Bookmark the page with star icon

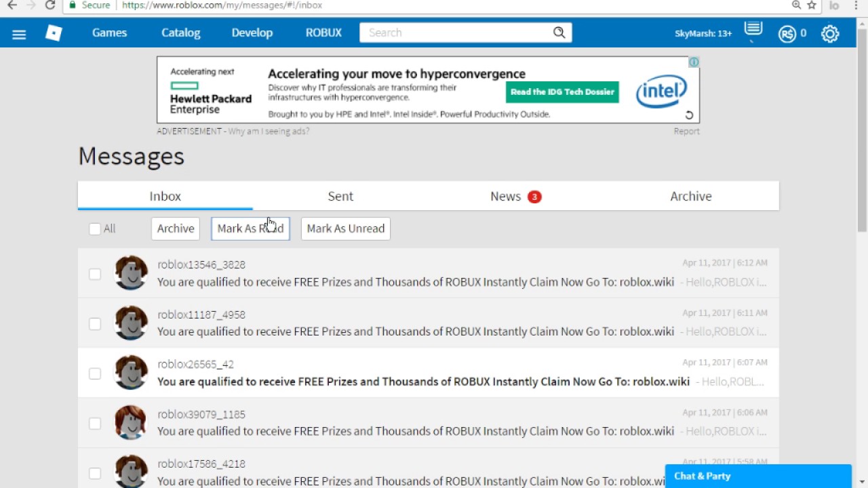click(812, 5)
